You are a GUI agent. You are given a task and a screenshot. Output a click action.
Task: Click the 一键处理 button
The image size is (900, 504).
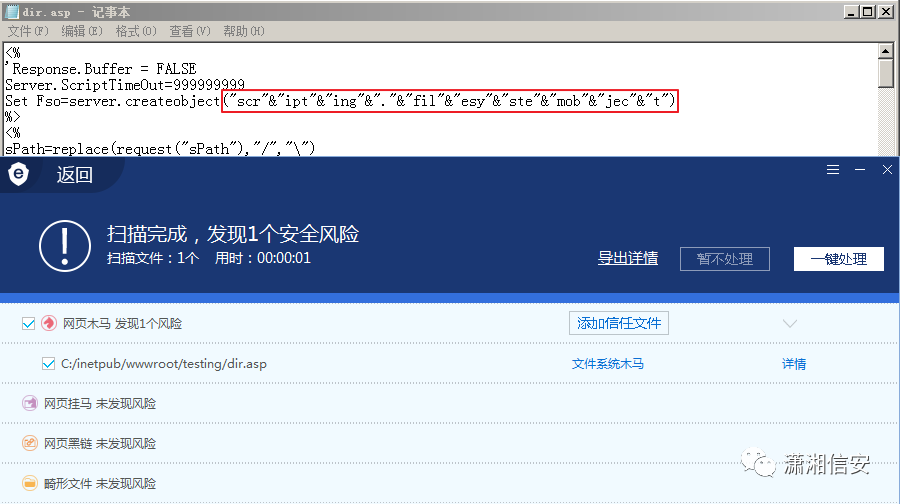pos(839,259)
